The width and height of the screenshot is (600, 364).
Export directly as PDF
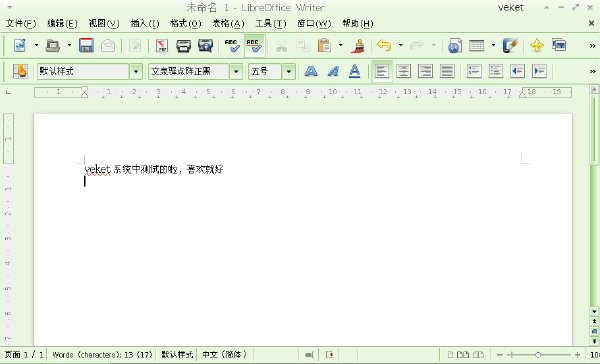[162, 46]
